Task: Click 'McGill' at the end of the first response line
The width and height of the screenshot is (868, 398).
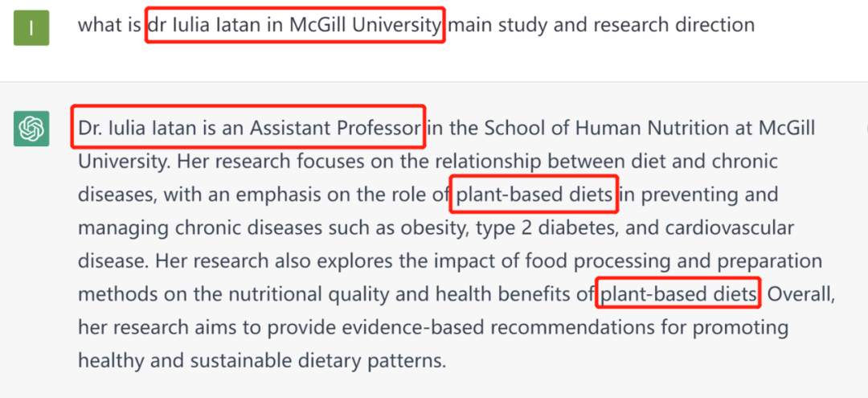Action: (x=787, y=129)
